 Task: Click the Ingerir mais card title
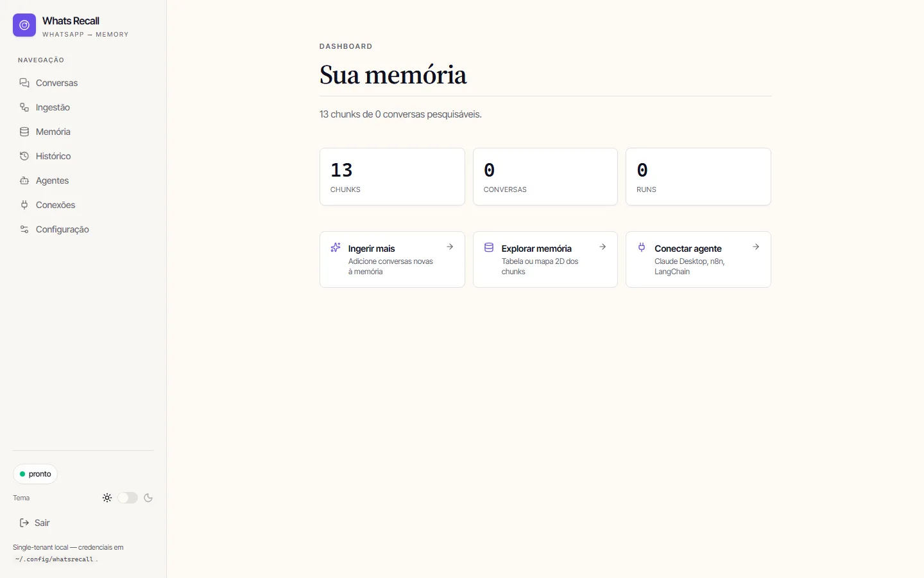pyautogui.click(x=372, y=249)
